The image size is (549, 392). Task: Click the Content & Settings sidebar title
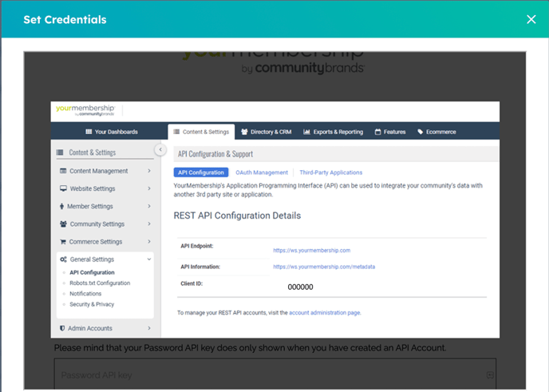[93, 152]
